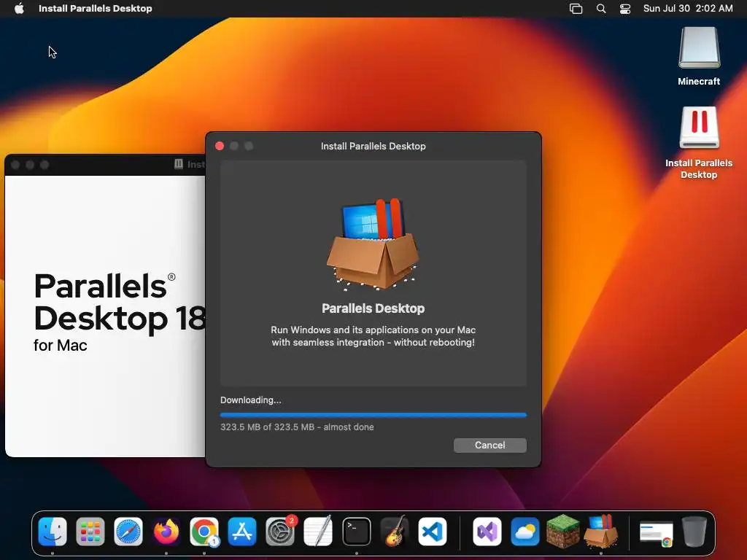Open Install Parallels Desktop app menu

click(96, 8)
